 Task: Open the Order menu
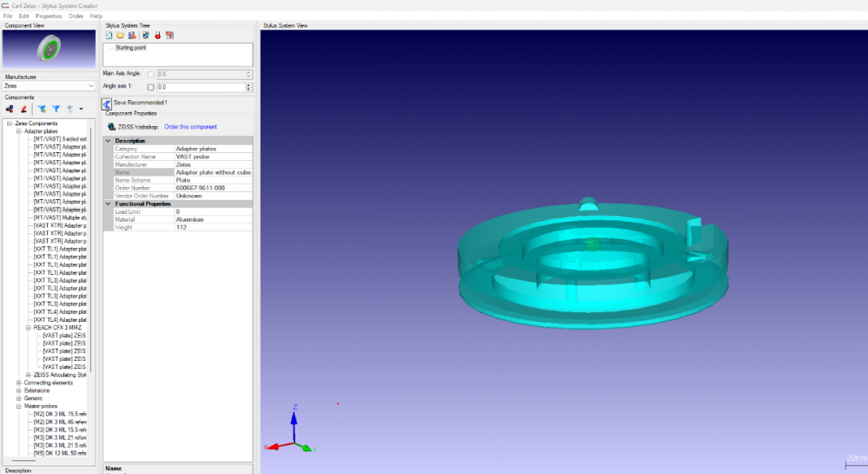pyautogui.click(x=76, y=16)
